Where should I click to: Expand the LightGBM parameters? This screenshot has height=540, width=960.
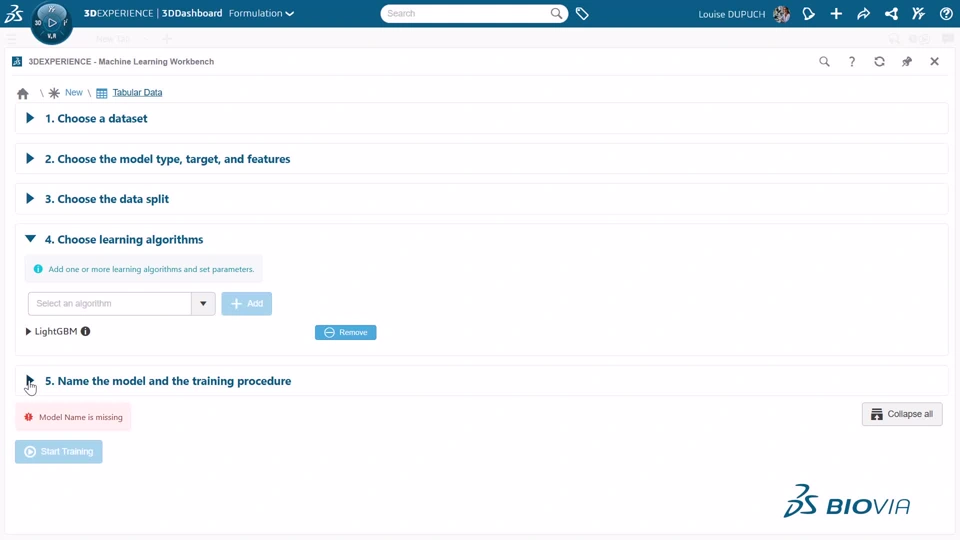pyautogui.click(x=28, y=331)
